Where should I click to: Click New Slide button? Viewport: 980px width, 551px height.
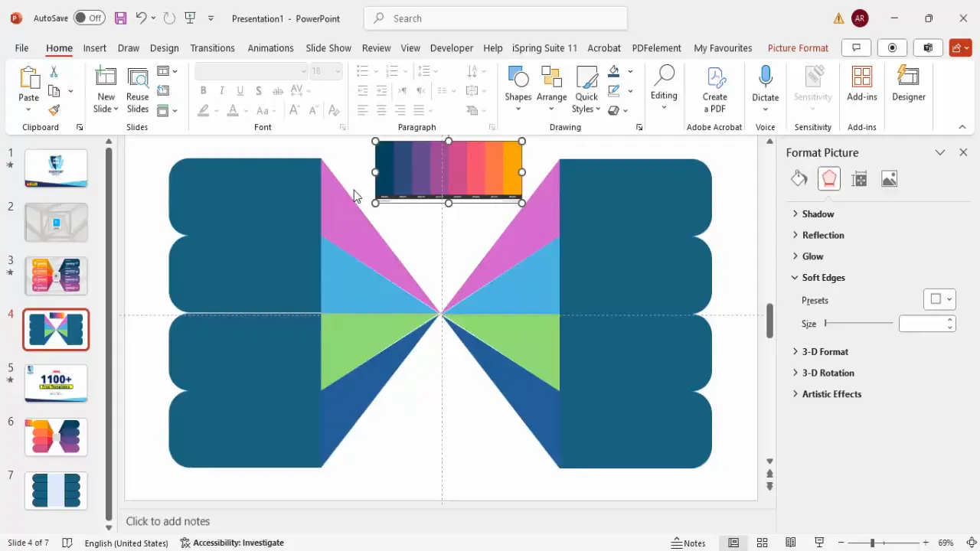click(x=106, y=90)
